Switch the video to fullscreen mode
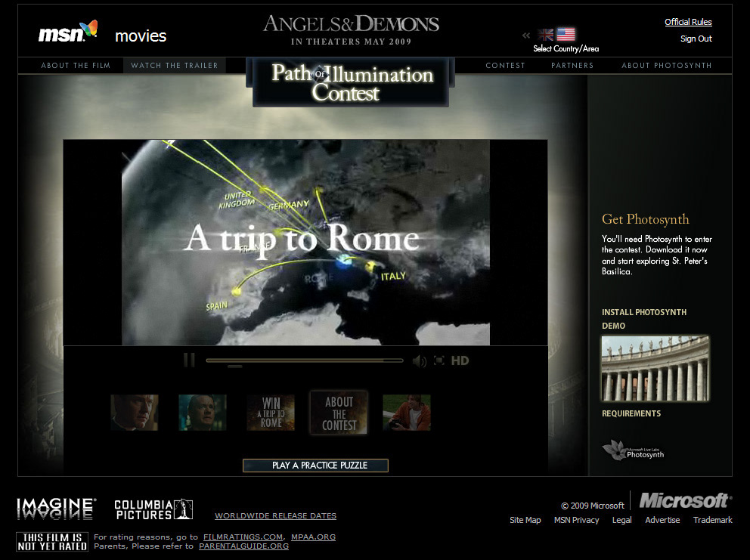Viewport: 750px width, 560px height. (439, 360)
